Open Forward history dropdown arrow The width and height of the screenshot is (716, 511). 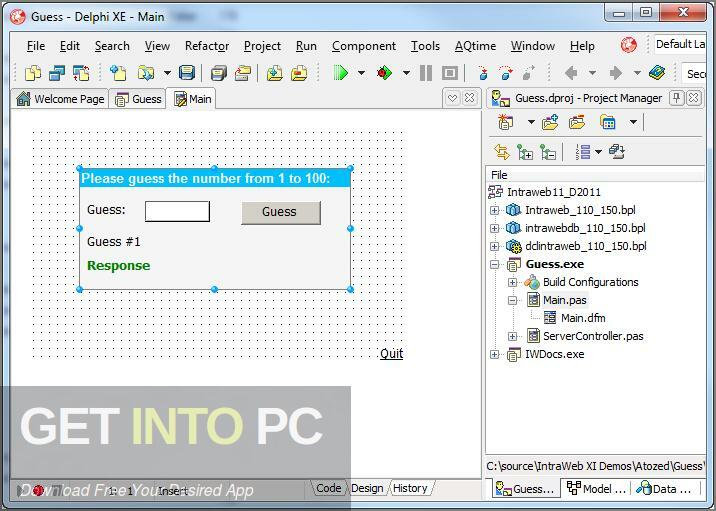pos(637,73)
